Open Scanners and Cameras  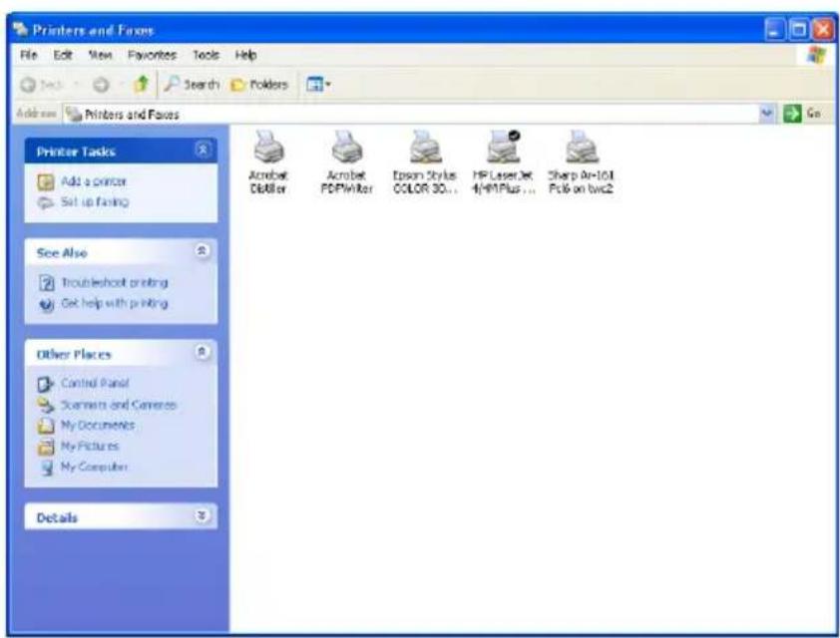pos(119,405)
